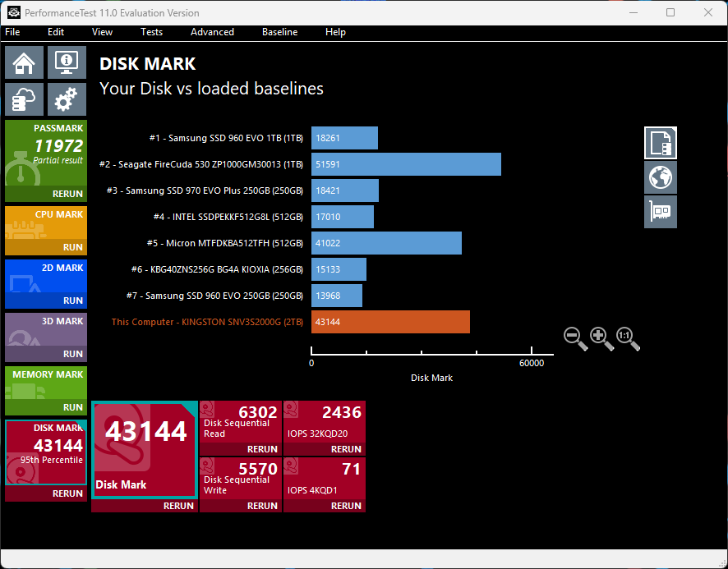Open the View menu
Image resolution: width=728 pixels, height=569 pixels.
point(102,32)
